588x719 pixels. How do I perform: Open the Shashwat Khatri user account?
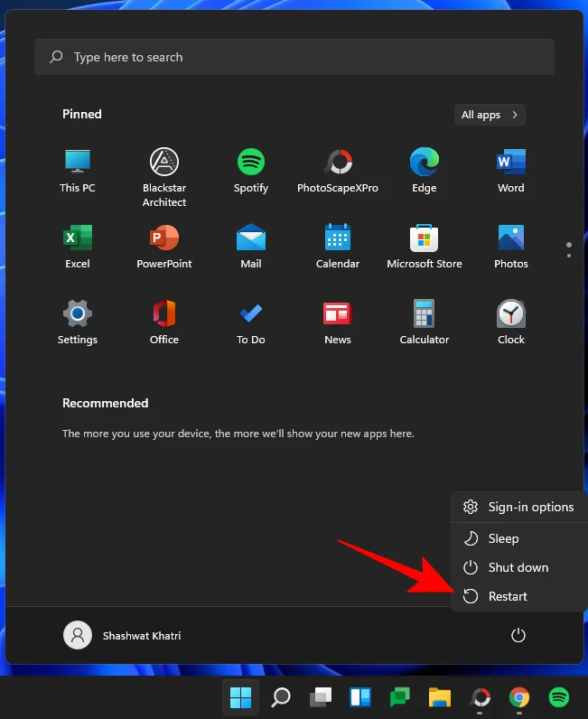[x=123, y=636]
